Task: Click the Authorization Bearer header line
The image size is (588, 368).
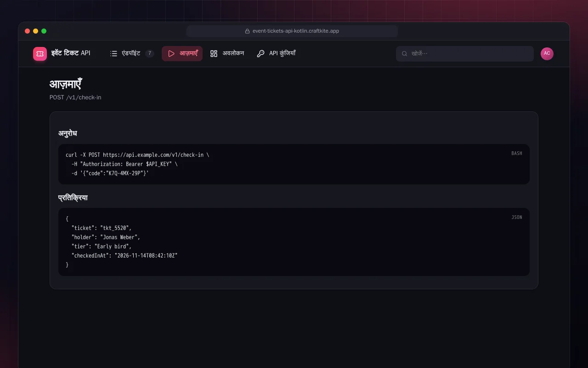Action: pos(124,164)
